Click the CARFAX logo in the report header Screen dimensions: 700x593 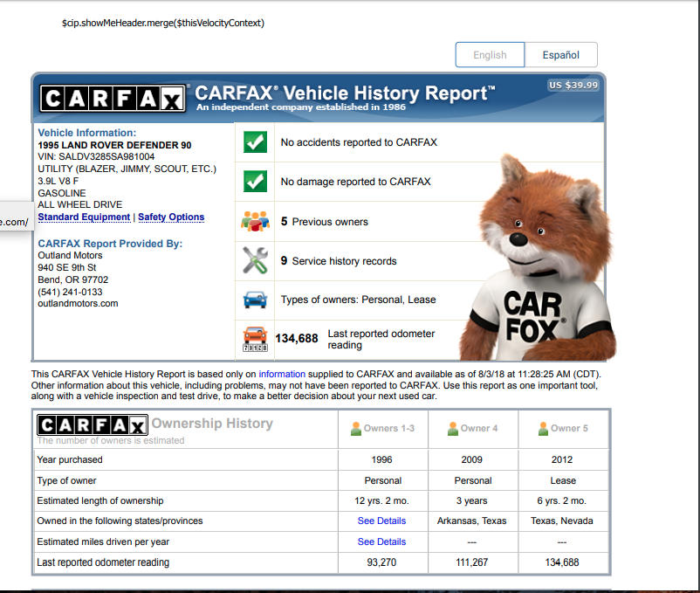tap(113, 98)
